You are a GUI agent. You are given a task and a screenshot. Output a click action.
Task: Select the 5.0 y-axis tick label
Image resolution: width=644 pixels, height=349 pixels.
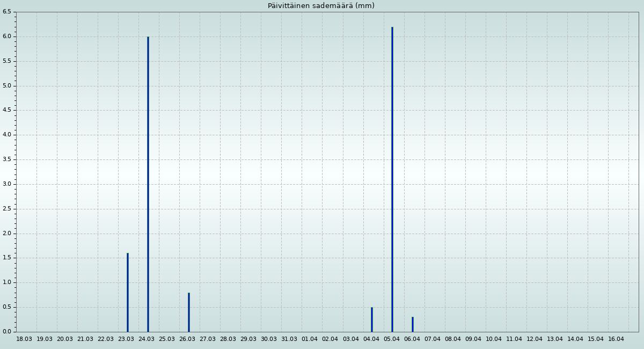tap(7, 86)
